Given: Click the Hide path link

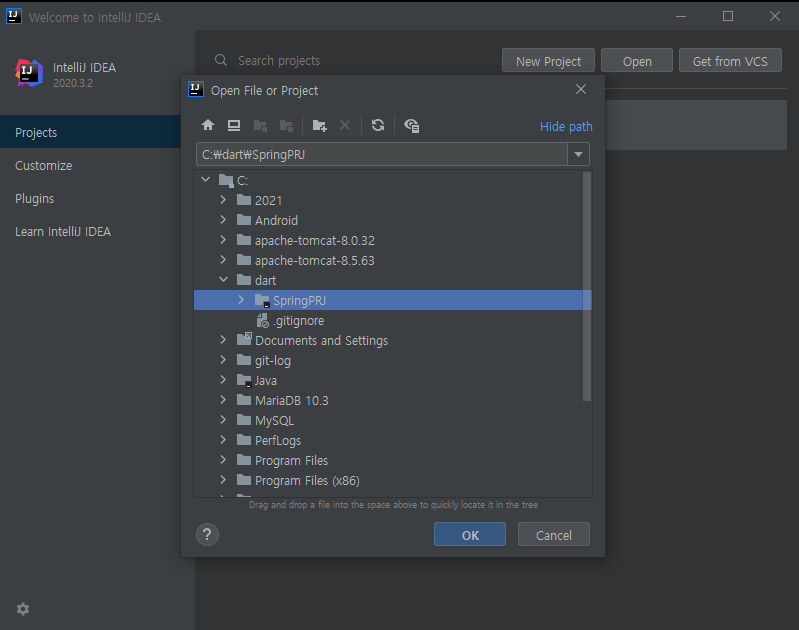Looking at the screenshot, I should 566,126.
